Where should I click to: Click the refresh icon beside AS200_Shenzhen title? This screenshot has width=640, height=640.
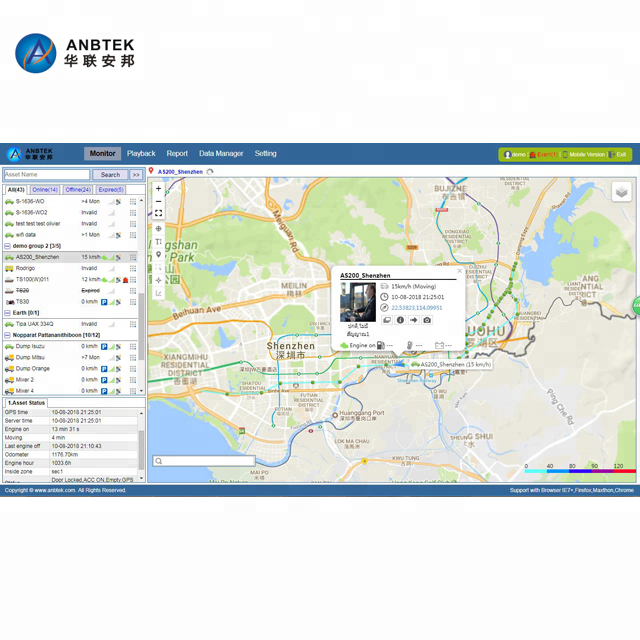(210, 172)
